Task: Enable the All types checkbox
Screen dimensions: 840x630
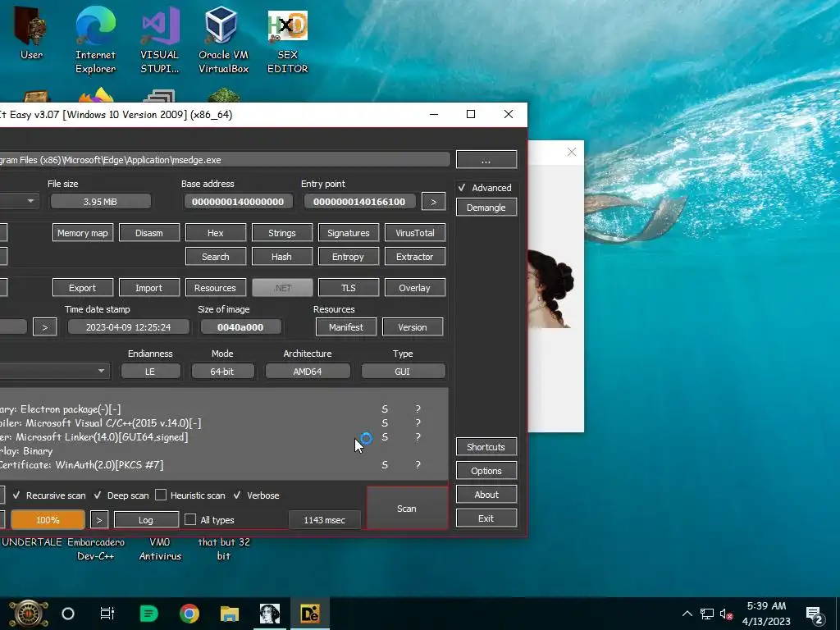Action: point(190,519)
